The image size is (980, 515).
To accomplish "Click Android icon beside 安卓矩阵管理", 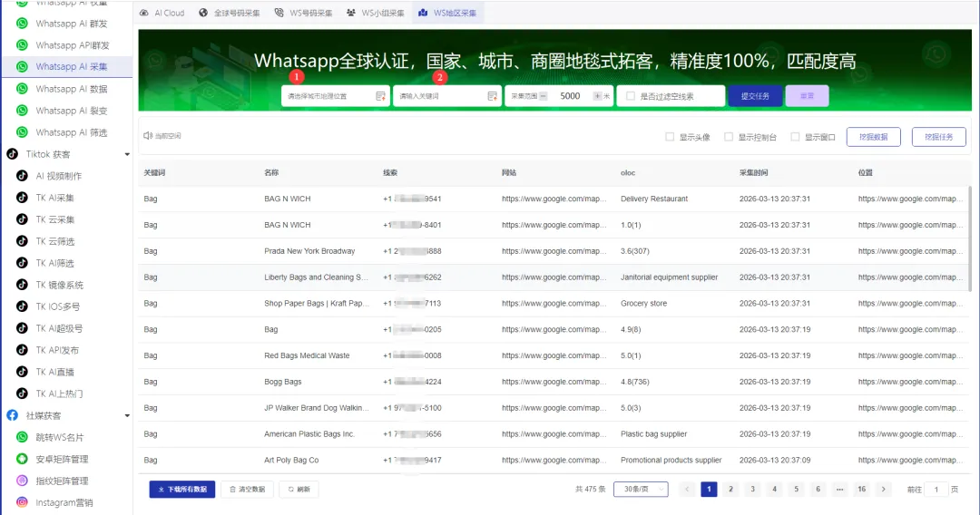I will coord(22,459).
